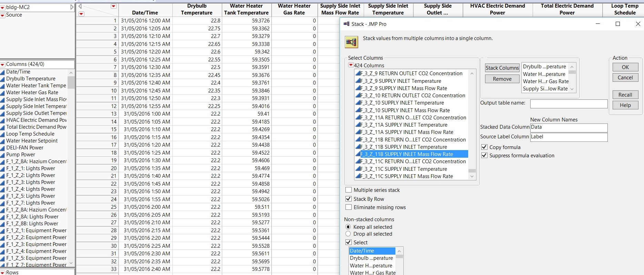This screenshot has width=644, height=275.
Task: Open Help for Stack dialog
Action: [625, 105]
